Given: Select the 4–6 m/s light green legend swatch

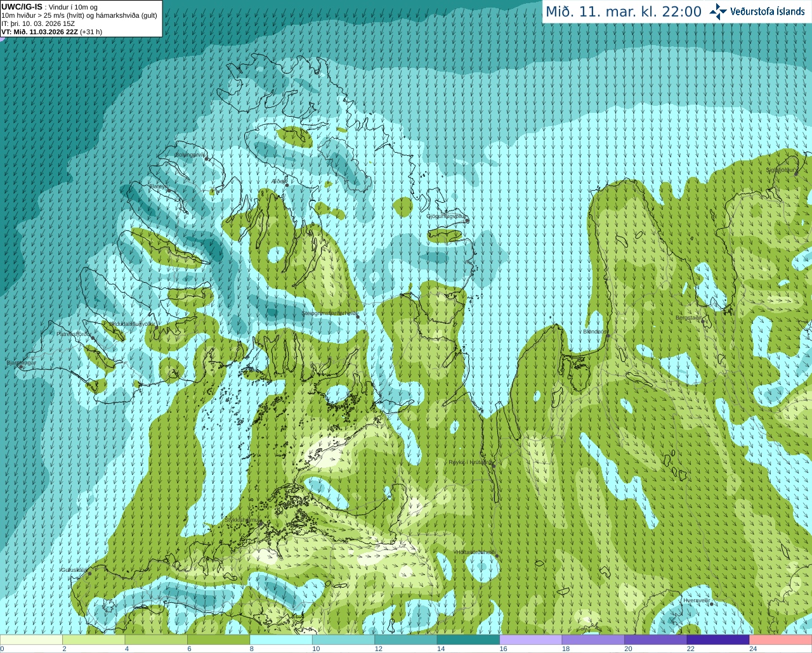Looking at the screenshot, I should coord(156,640).
